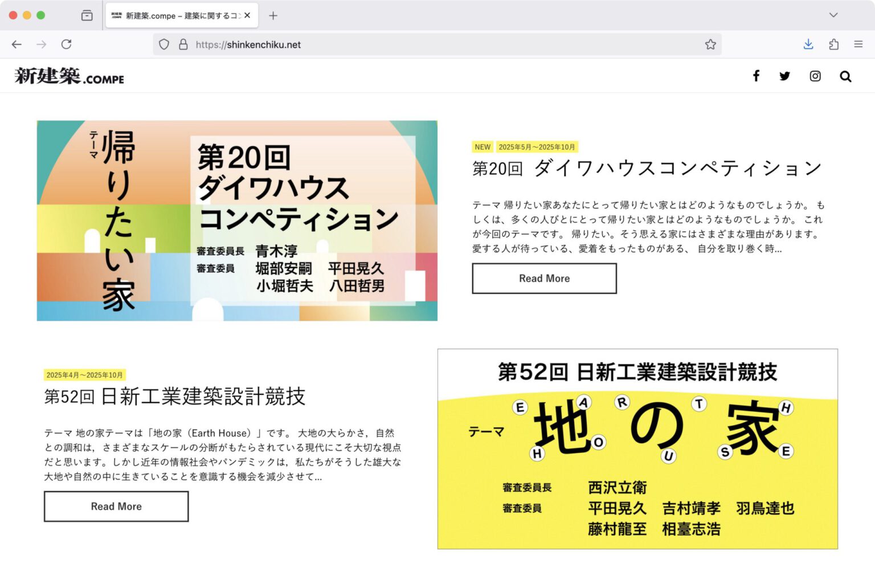Read More about 第52回 日新工業建築設計競技
Screen dimensions: 875x588
click(x=116, y=507)
